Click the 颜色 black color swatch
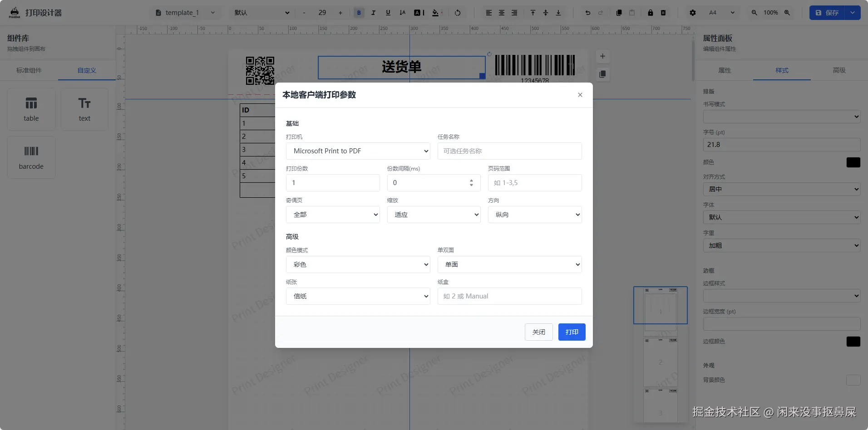Viewport: 868px width, 430px height. click(x=853, y=162)
